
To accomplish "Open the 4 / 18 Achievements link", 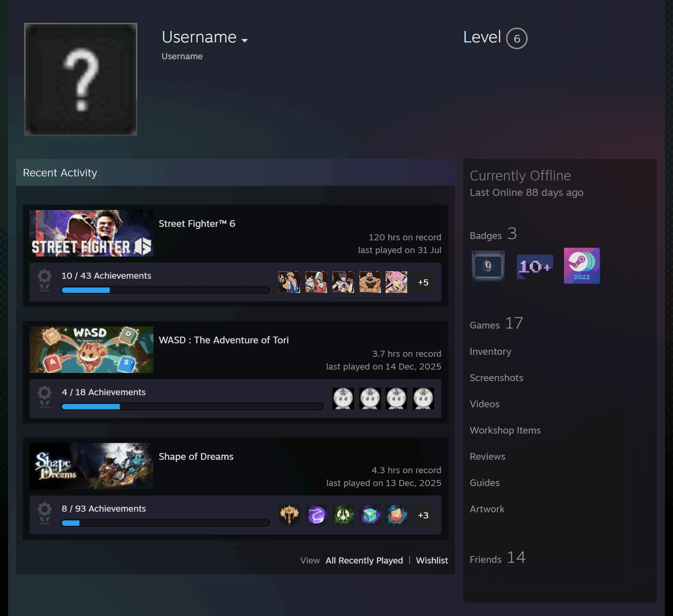I will tap(103, 392).
